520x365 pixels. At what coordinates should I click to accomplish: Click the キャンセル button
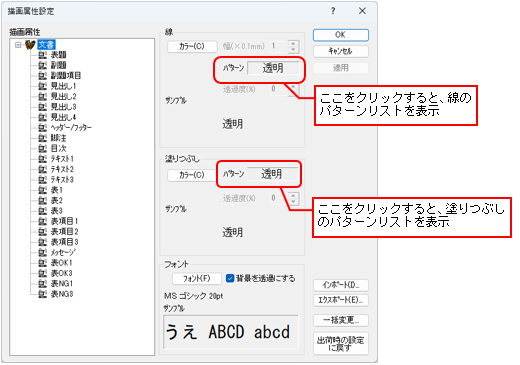[341, 51]
